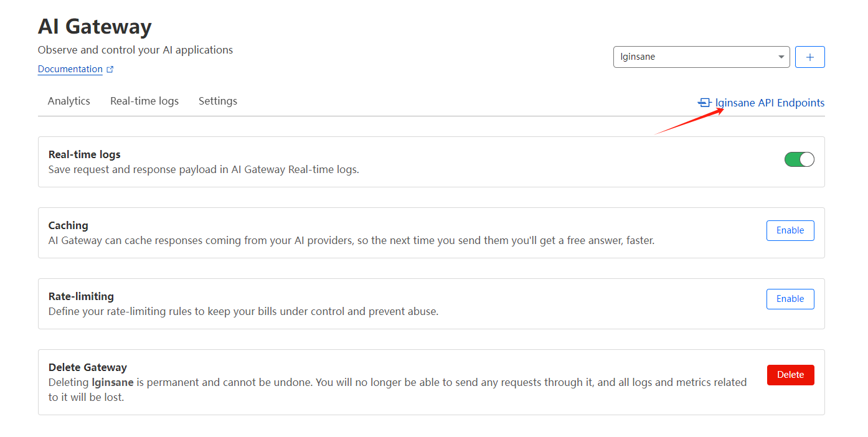Enable Rate-limiting rules

pyautogui.click(x=790, y=299)
